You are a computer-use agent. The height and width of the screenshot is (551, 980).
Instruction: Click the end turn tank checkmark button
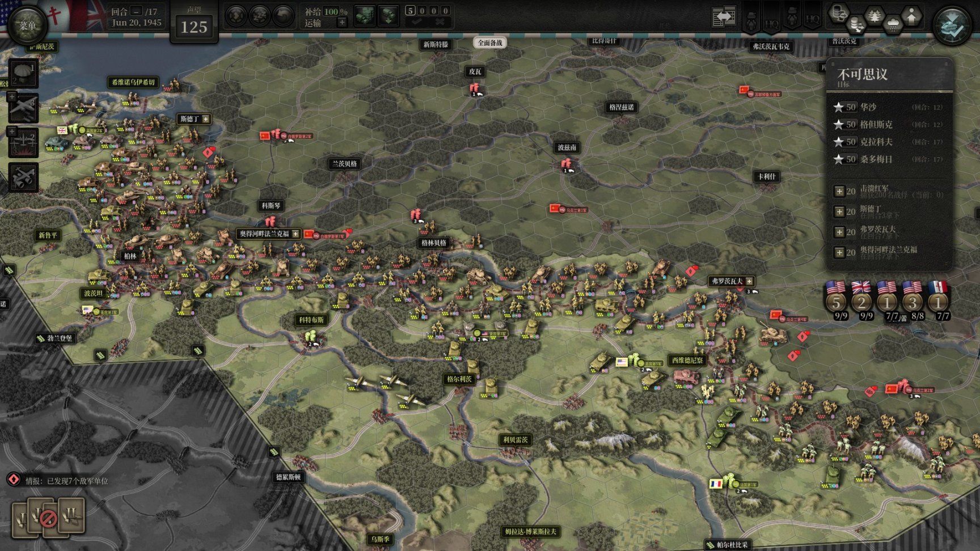tap(952, 26)
